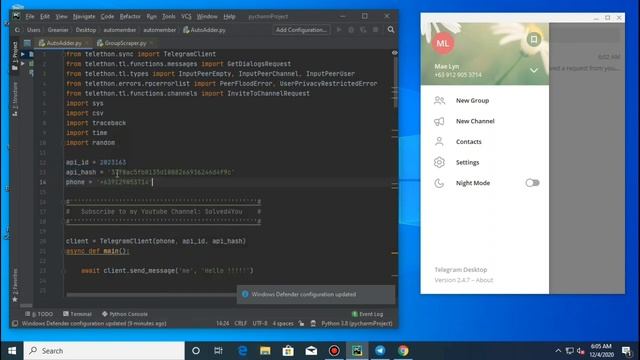Click the Run play icon in toolbar
640x360 pixels.
coord(339,30)
